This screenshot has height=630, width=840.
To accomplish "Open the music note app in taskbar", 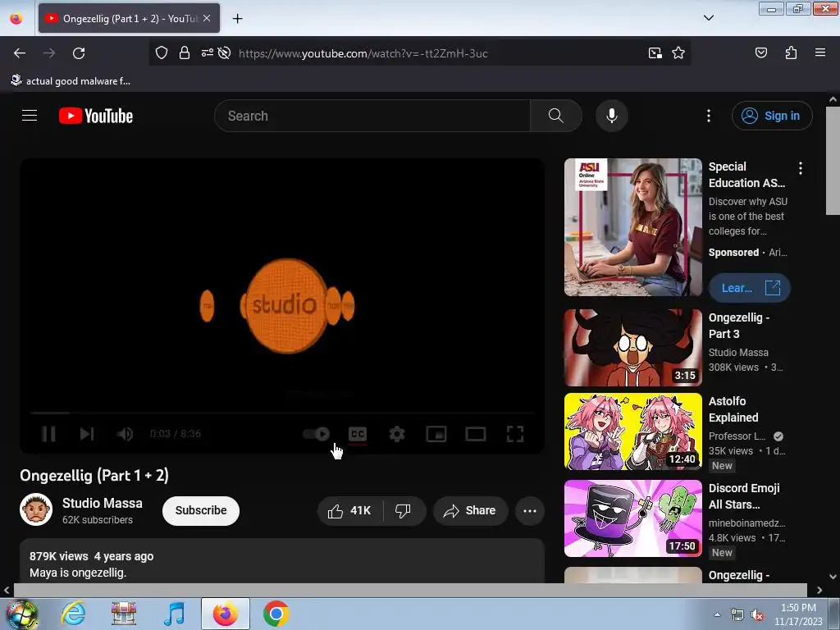I will tap(174, 614).
